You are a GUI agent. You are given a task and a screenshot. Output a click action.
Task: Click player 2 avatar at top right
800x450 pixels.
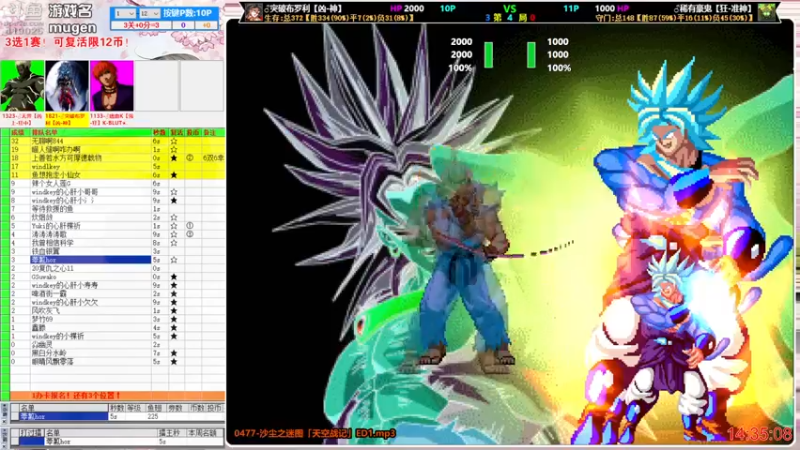767,12
